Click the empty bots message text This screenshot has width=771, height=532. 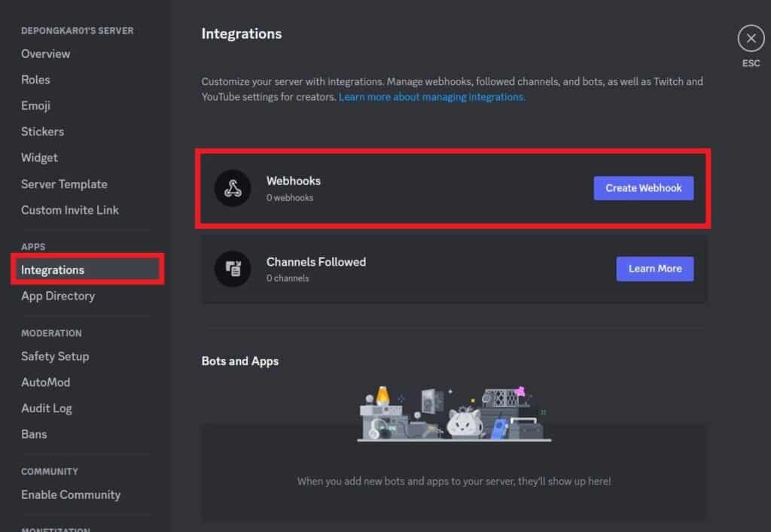[x=454, y=482]
